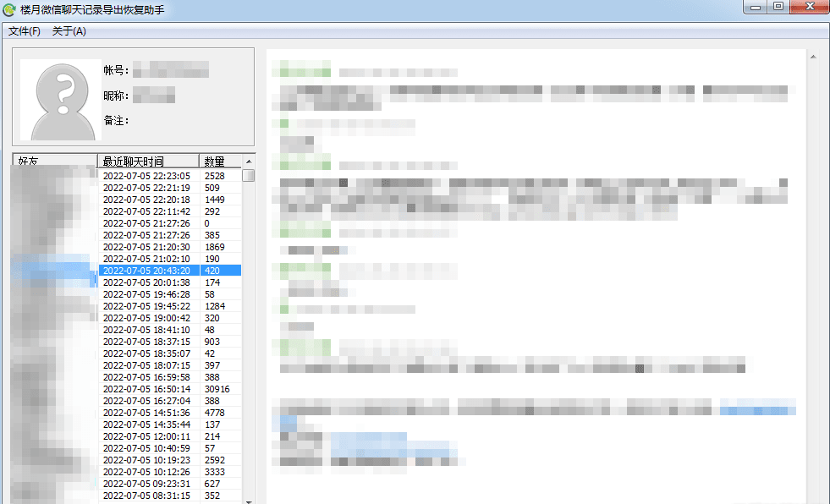This screenshot has width=830, height=504.
Task: Select the 2022-07-05 22:23:05 chat row
Action: coord(146,176)
